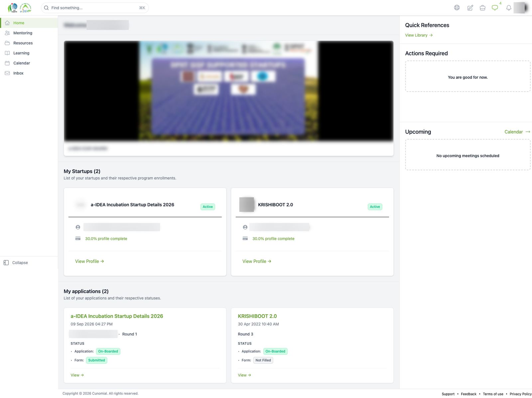Open Learning in the sidebar
Viewport: 532px width, 398px height.
point(29,53)
